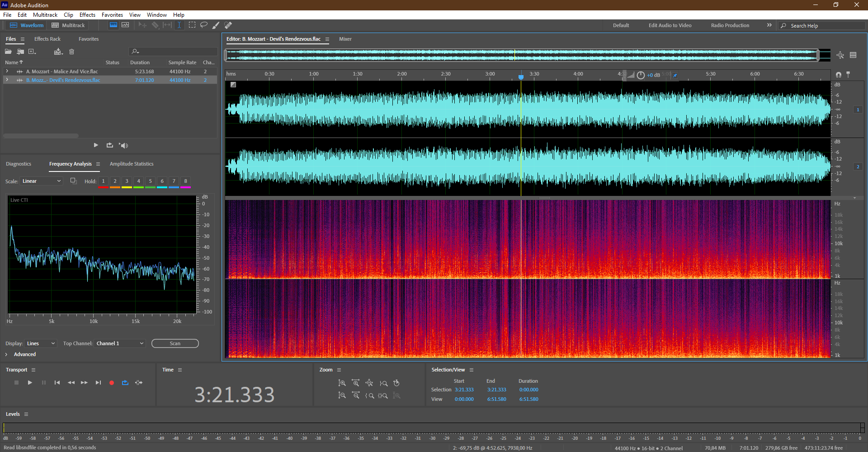Show more workspaces with double chevron

(x=769, y=25)
